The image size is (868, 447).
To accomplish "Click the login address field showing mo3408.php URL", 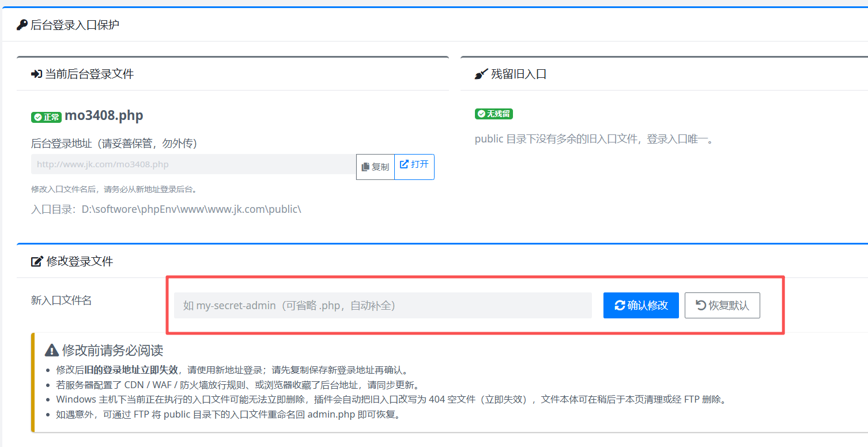I will click(x=194, y=164).
